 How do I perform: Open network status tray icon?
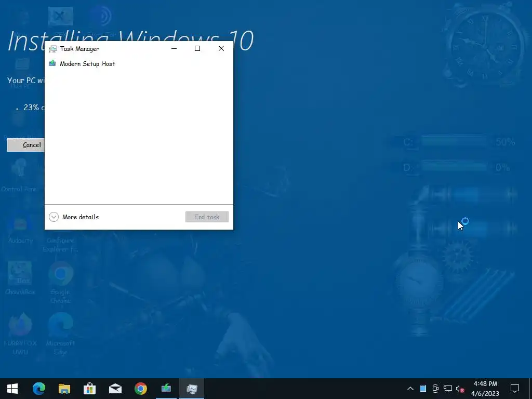[x=448, y=389]
